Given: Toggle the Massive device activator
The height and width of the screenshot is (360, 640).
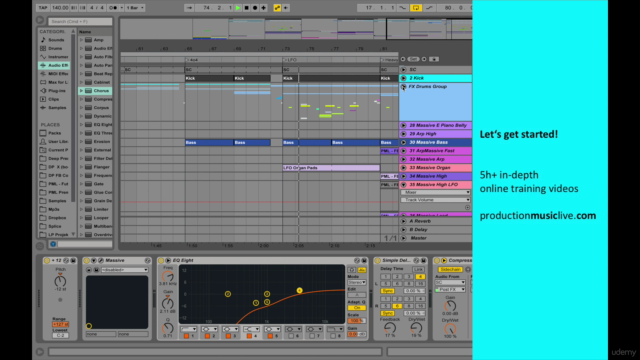Looking at the screenshot, I should click(x=87, y=260).
